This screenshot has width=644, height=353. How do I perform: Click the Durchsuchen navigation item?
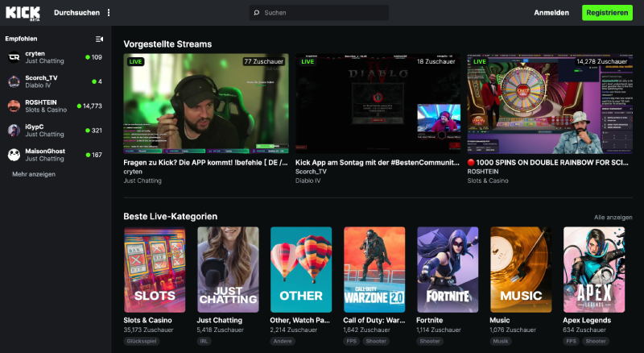tap(76, 13)
